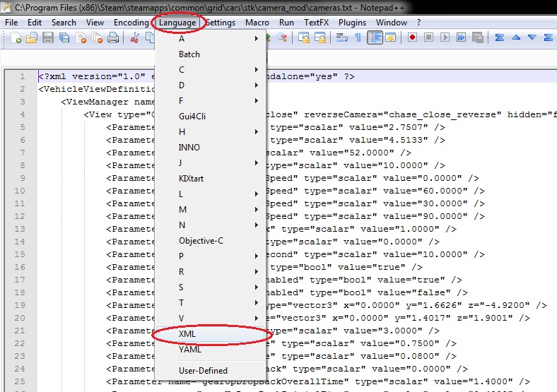Toggle synchronized horizontal scrolling

pos(320,37)
